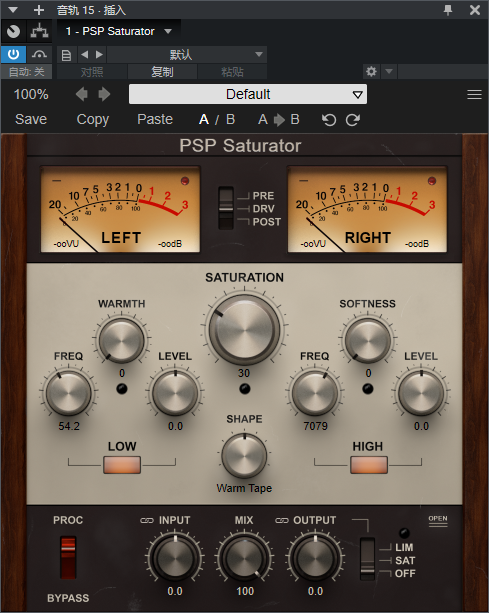Click the plus icon to add insert
This screenshot has width=489, height=613.
click(39, 10)
